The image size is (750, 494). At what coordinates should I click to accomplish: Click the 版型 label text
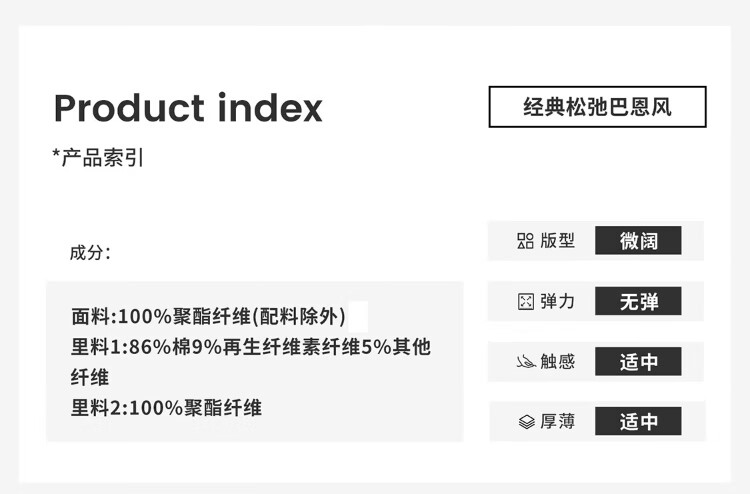pyautogui.click(x=558, y=241)
